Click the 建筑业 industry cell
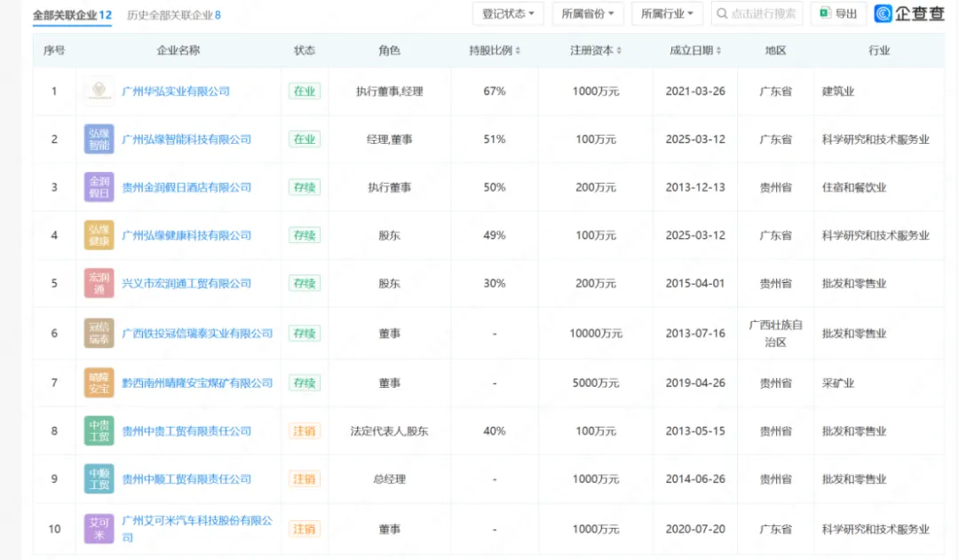Screen dimensions: 959x560 [838, 91]
